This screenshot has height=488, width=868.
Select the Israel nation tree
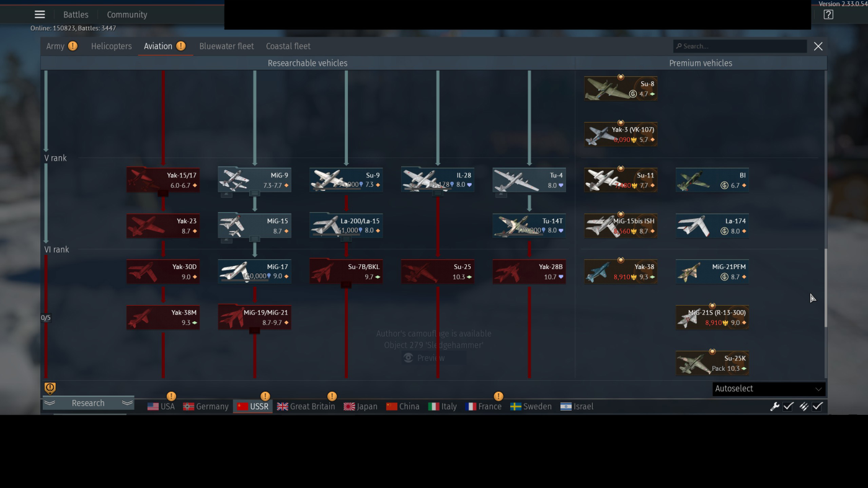click(x=577, y=407)
